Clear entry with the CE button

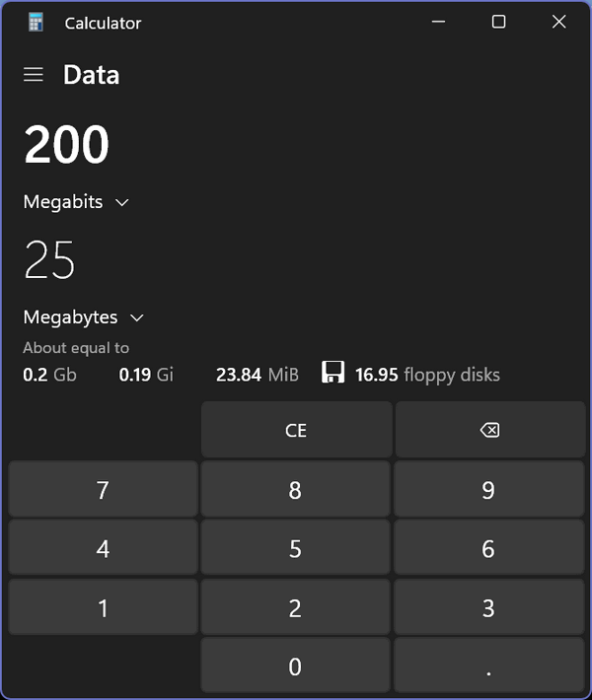coord(296,430)
